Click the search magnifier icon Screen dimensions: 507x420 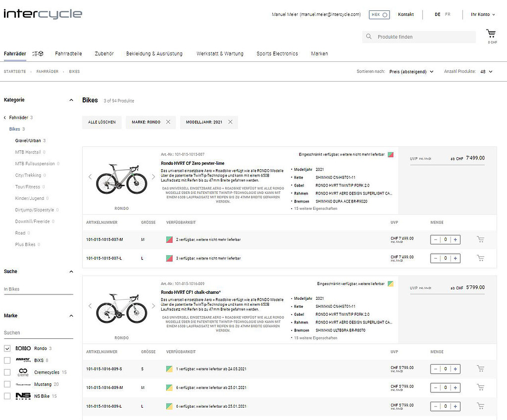click(x=368, y=37)
